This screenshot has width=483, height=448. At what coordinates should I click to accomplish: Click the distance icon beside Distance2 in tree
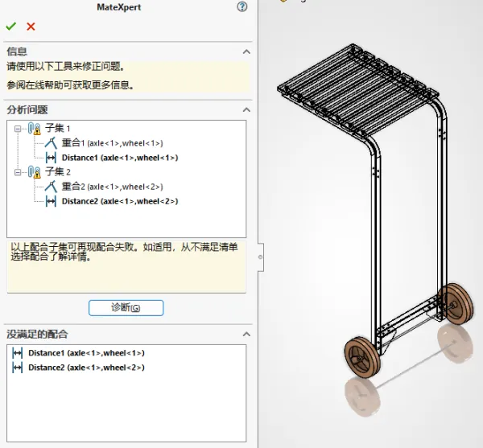[51, 202]
